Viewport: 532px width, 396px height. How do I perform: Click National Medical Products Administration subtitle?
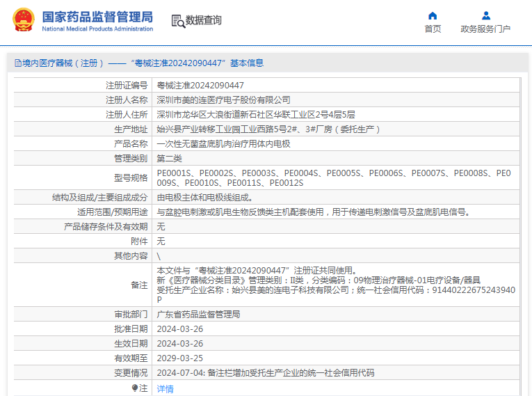97,29
